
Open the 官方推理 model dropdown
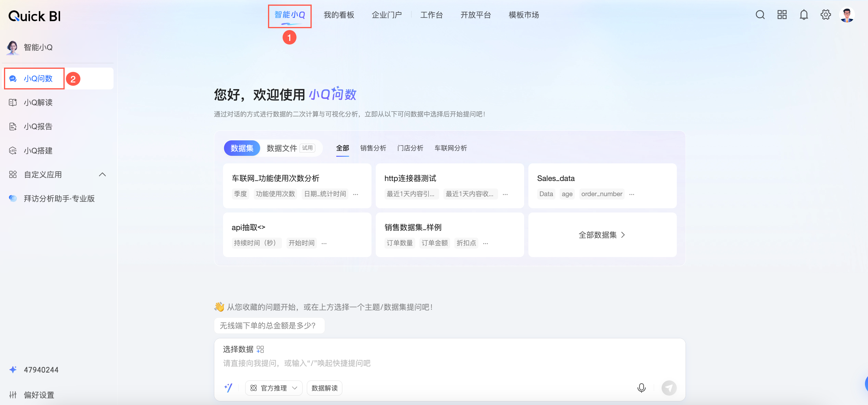point(274,388)
